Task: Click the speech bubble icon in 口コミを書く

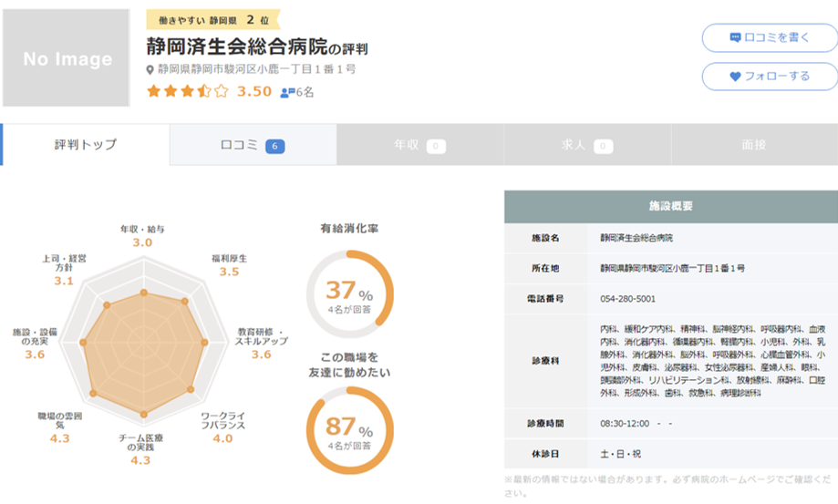Action: pyautogui.click(x=735, y=38)
